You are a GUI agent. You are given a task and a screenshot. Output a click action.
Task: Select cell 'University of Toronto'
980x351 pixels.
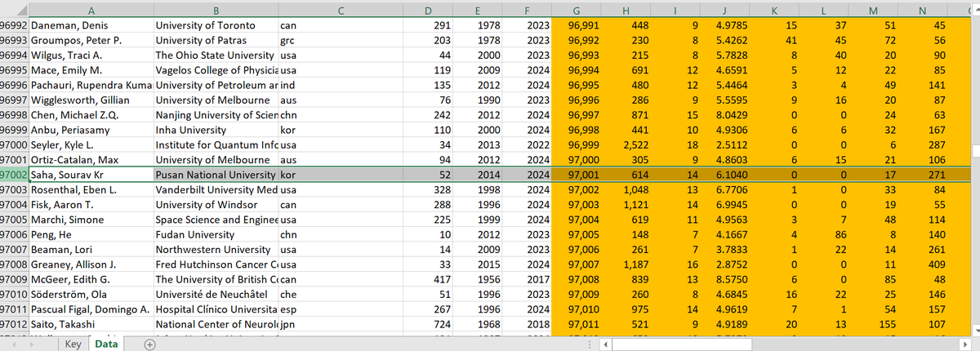[215, 26]
